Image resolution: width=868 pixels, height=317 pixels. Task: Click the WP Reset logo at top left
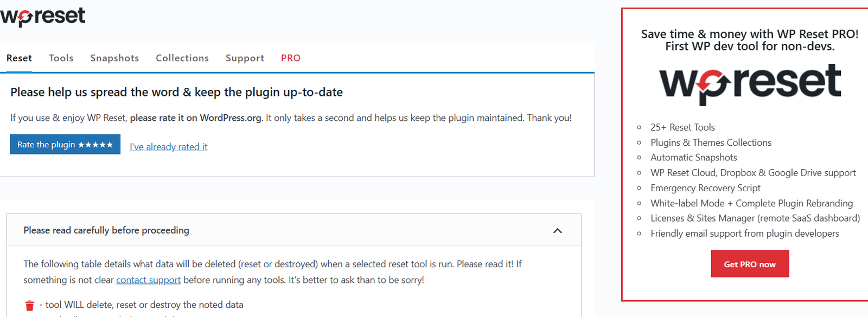(43, 16)
